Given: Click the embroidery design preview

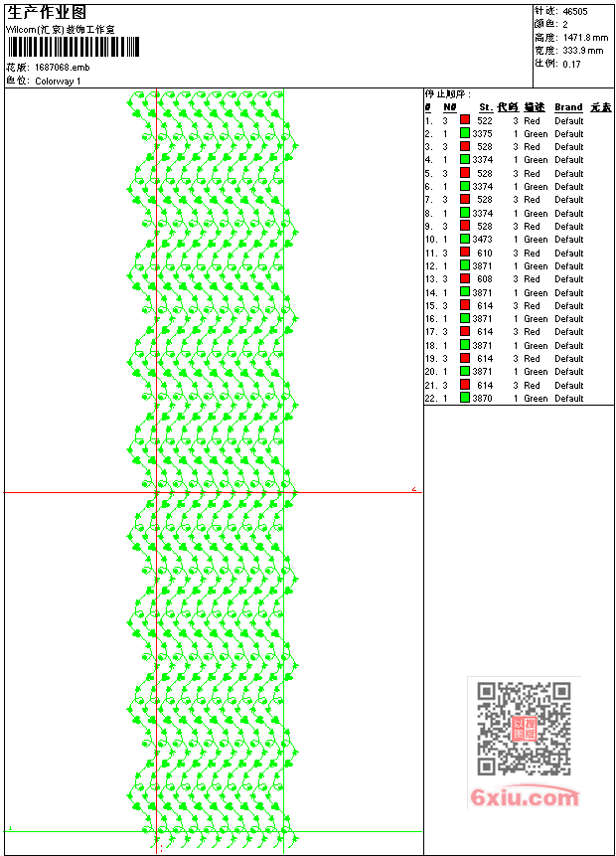Looking at the screenshot, I should (213, 469).
